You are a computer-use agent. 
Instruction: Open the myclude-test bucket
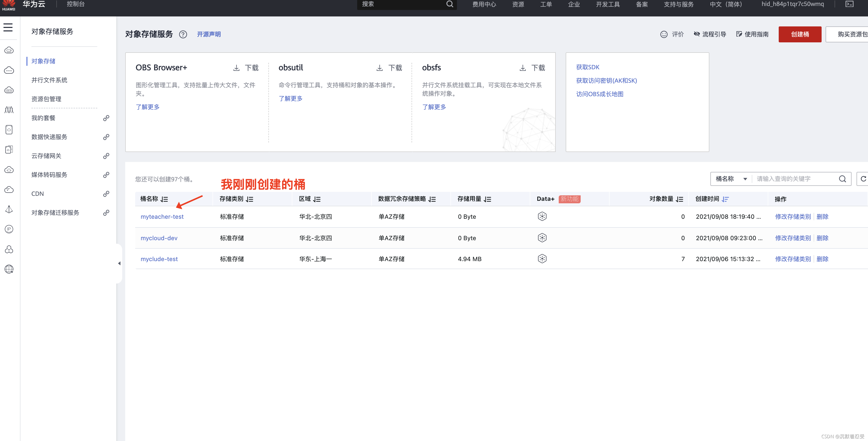click(159, 259)
